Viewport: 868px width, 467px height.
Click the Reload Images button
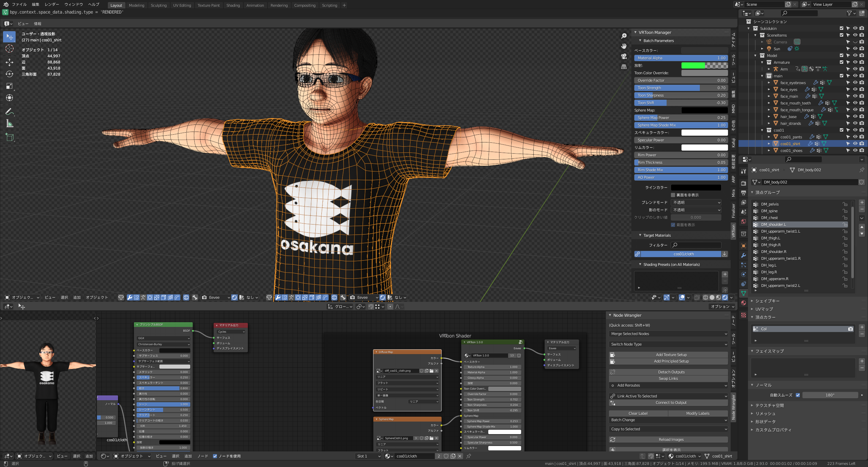pyautogui.click(x=671, y=440)
